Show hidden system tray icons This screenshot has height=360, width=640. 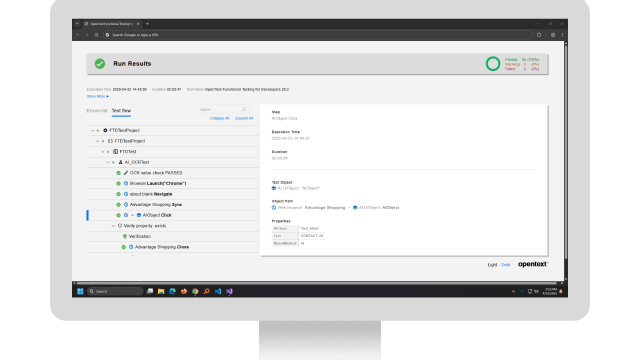point(513,291)
